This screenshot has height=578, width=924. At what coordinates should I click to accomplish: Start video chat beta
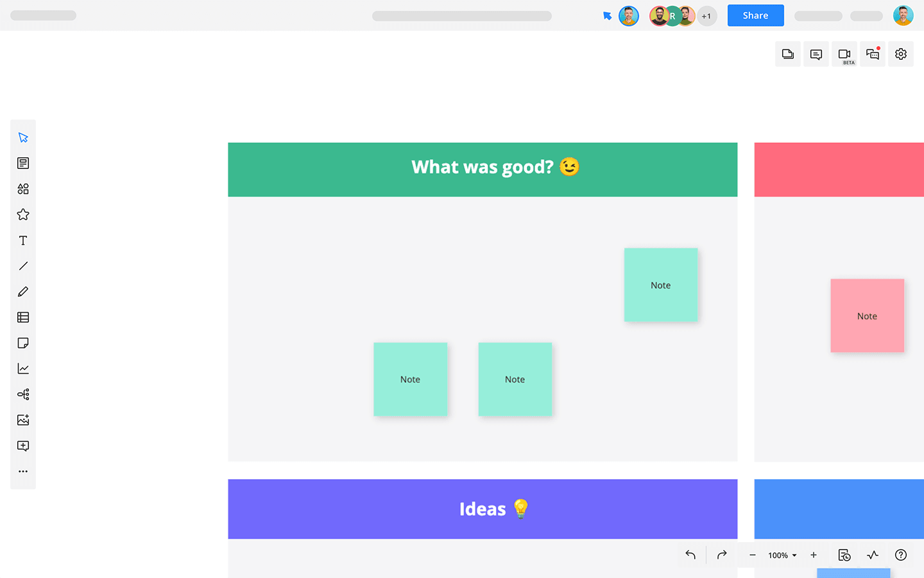844,55
